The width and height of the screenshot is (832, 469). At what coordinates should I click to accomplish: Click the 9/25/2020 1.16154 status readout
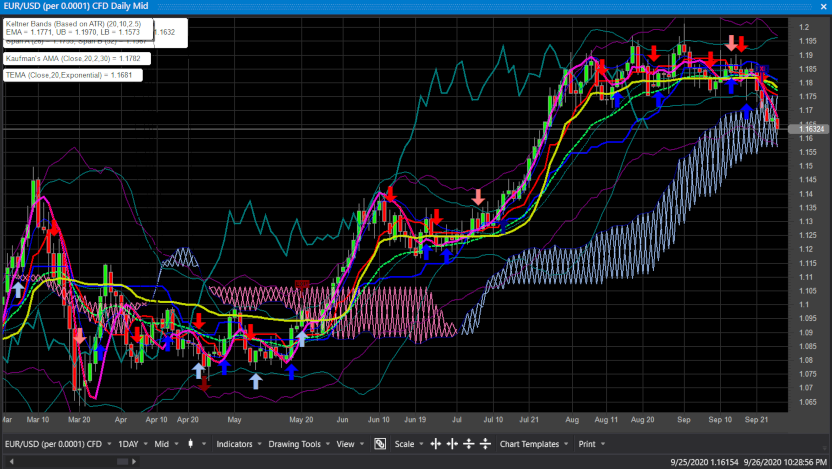coord(704,462)
